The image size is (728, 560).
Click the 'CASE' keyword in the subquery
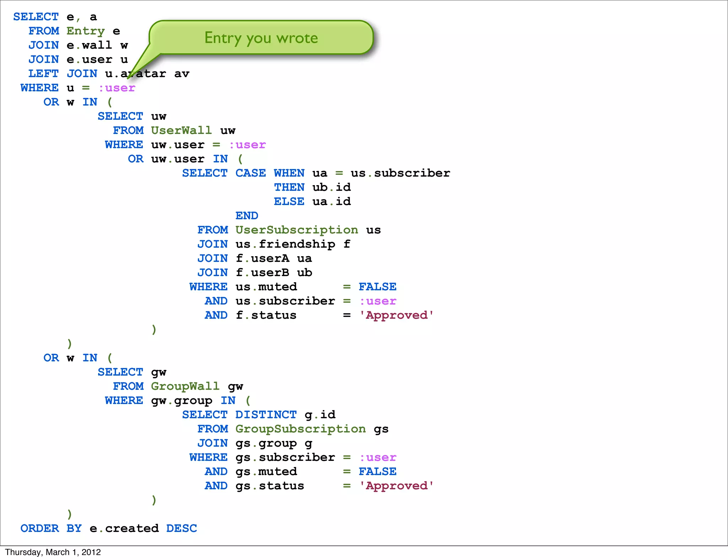click(251, 173)
